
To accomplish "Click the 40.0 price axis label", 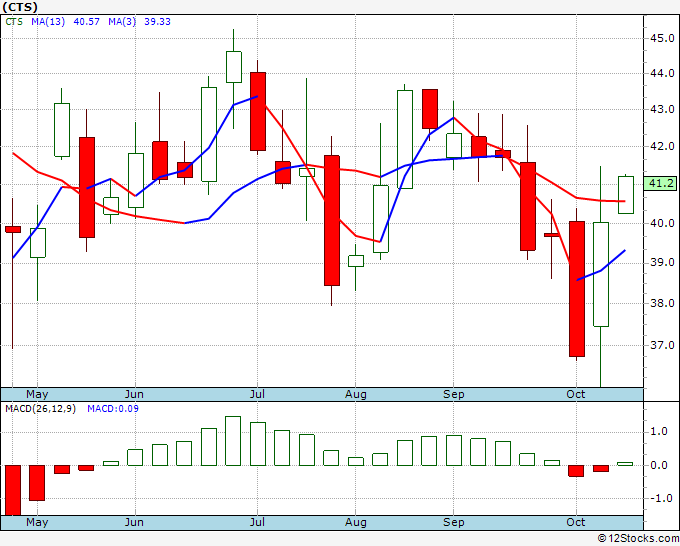I will (662, 223).
